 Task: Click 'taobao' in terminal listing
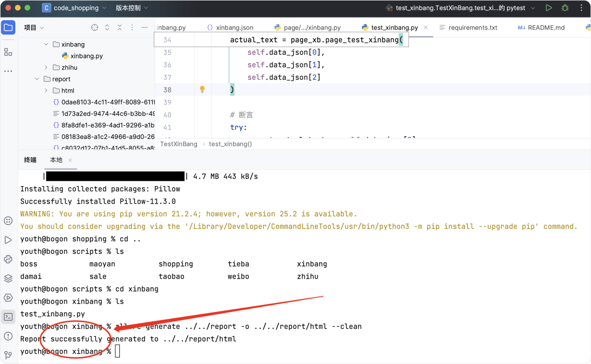click(171, 276)
